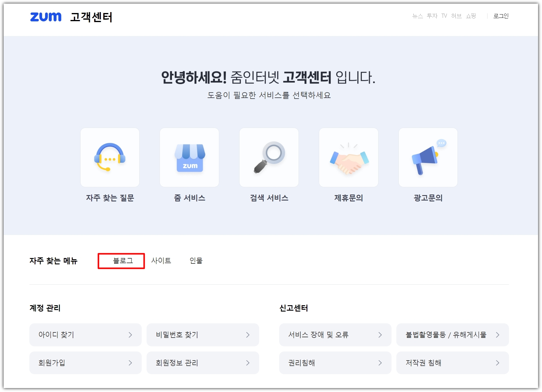The height and width of the screenshot is (392, 542).
Task: Open the 회원가입 page
Action: point(52,363)
